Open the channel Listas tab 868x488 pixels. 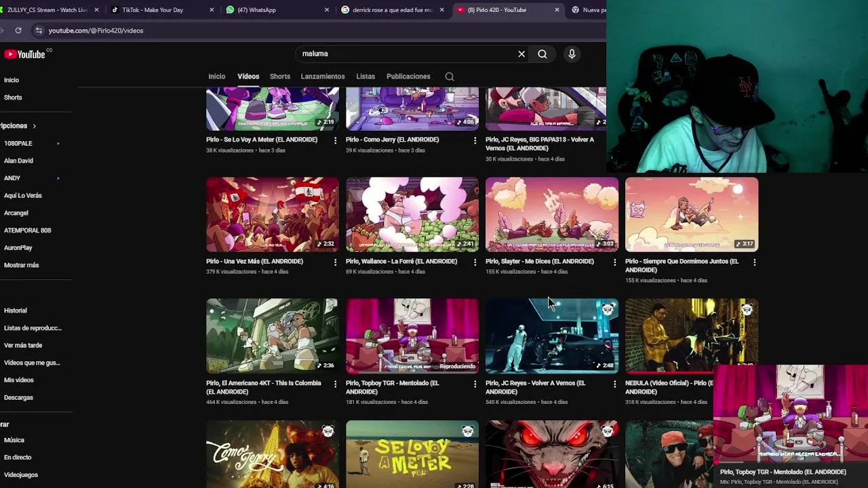(366, 77)
